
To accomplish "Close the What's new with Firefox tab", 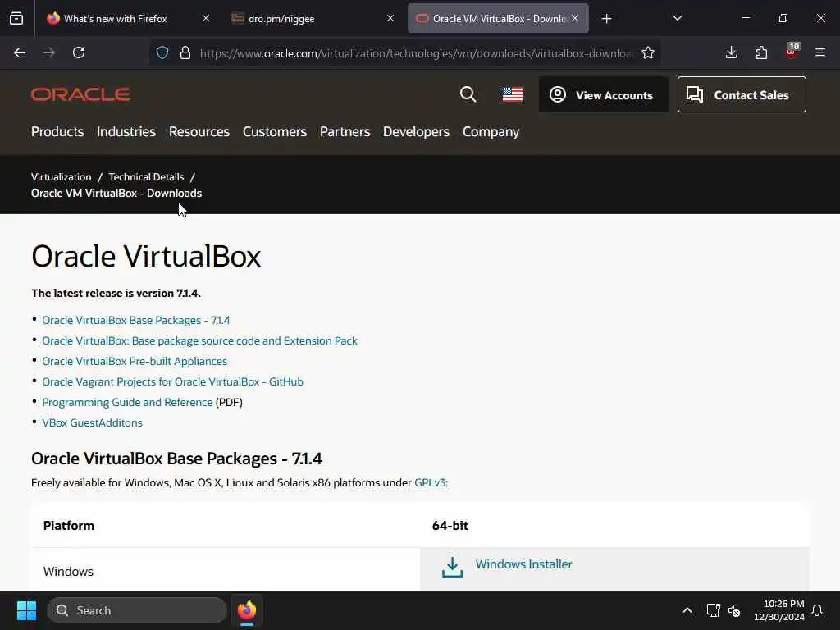I will coord(206,18).
